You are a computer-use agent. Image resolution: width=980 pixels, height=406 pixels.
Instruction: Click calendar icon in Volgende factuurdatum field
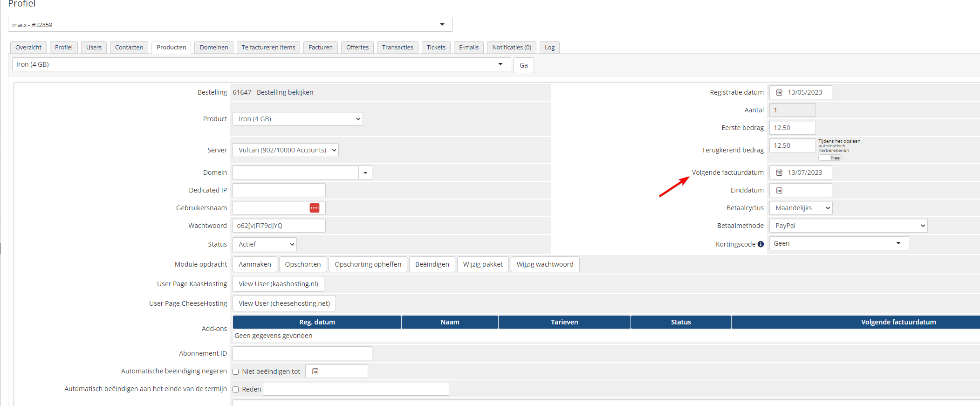pos(779,172)
